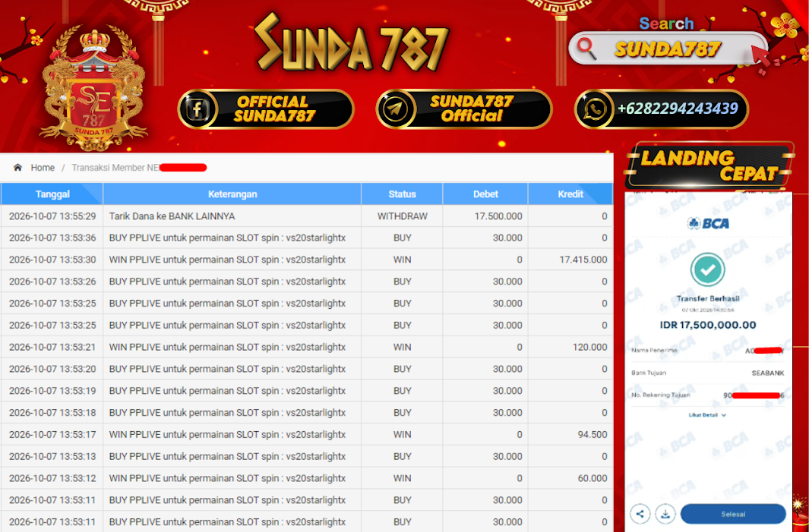Click the LANDING CEPAT banner

pyautogui.click(x=709, y=165)
